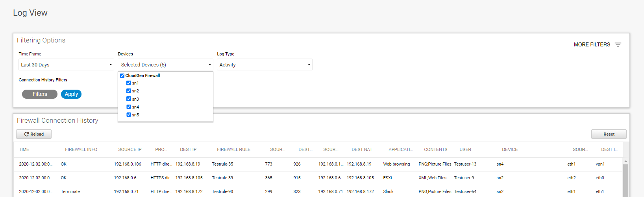This screenshot has height=197, width=644.
Task: Click the table scrollbar up arrow
Action: tap(625, 161)
